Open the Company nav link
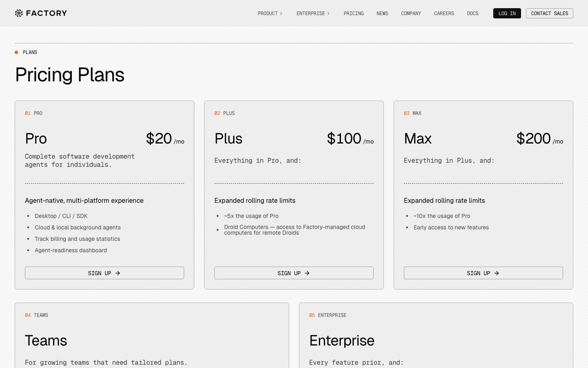588x368 pixels. coord(411,13)
